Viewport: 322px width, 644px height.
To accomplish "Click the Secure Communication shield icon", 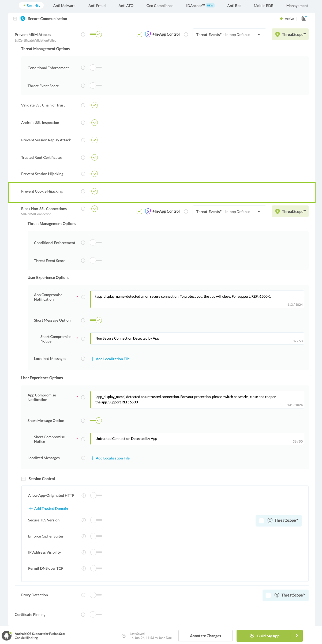I will 23,19.
